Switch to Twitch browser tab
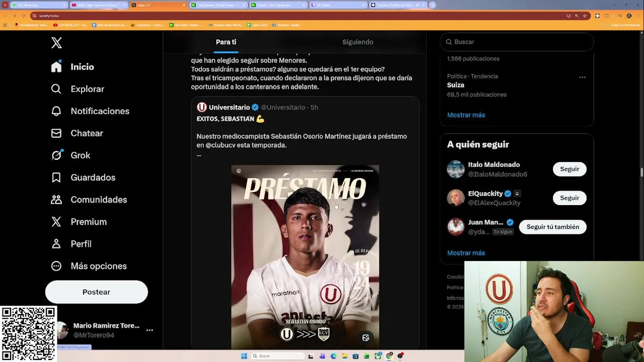This screenshot has height=362, width=644. 338,5
